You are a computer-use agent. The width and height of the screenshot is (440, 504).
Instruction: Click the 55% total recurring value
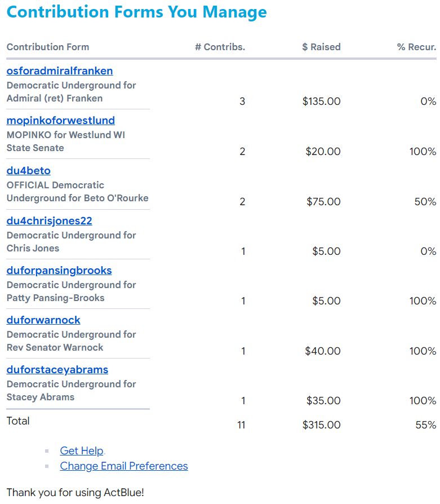(x=426, y=425)
